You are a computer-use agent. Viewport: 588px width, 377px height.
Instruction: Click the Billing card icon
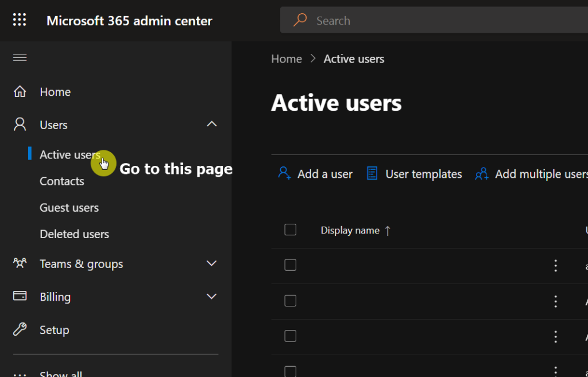point(20,296)
